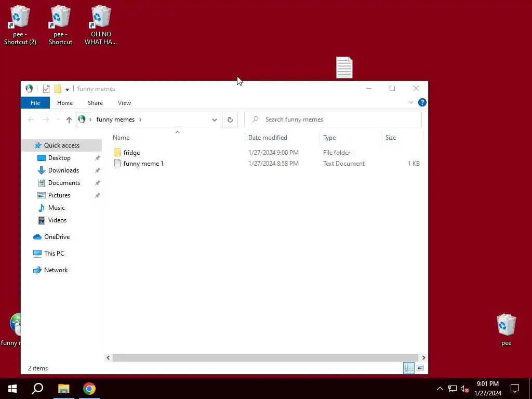
Task: Open Google Chrome from the taskbar
Action: pyautogui.click(x=89, y=389)
